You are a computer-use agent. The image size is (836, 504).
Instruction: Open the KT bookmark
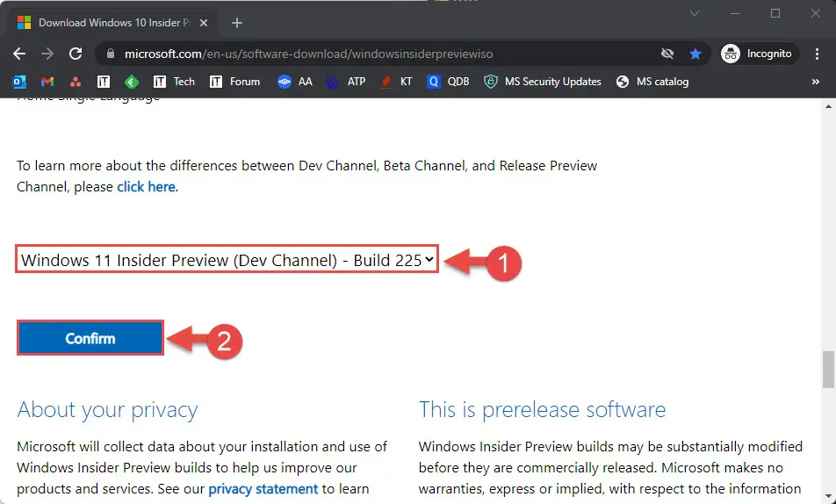[x=396, y=82]
